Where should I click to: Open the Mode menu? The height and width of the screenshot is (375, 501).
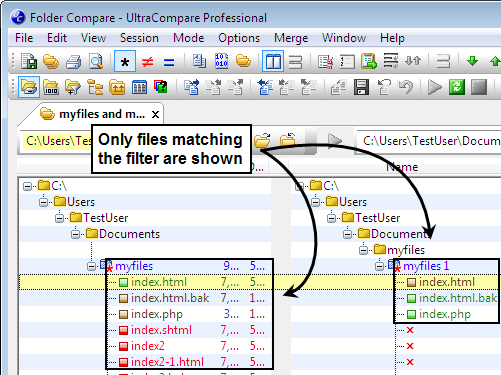point(189,38)
